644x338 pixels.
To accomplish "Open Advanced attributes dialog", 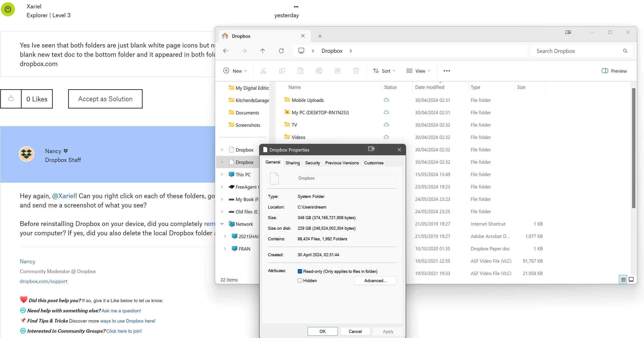I will pyautogui.click(x=375, y=281).
